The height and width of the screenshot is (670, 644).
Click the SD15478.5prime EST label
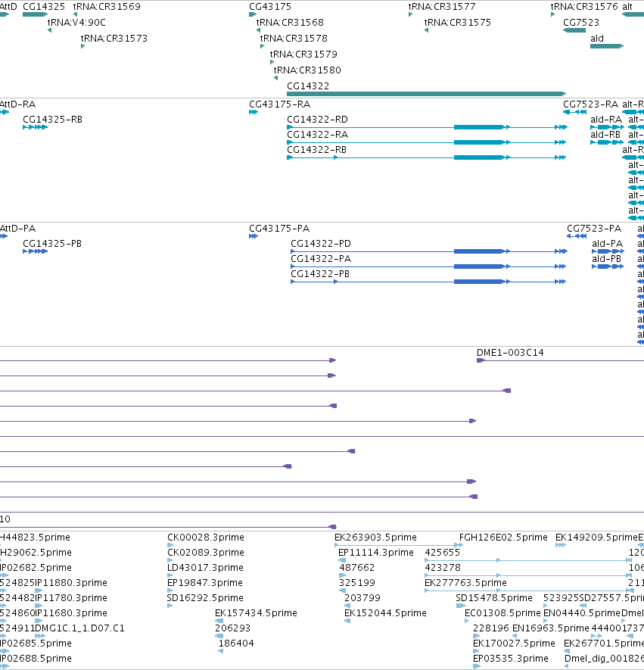tap(494, 598)
